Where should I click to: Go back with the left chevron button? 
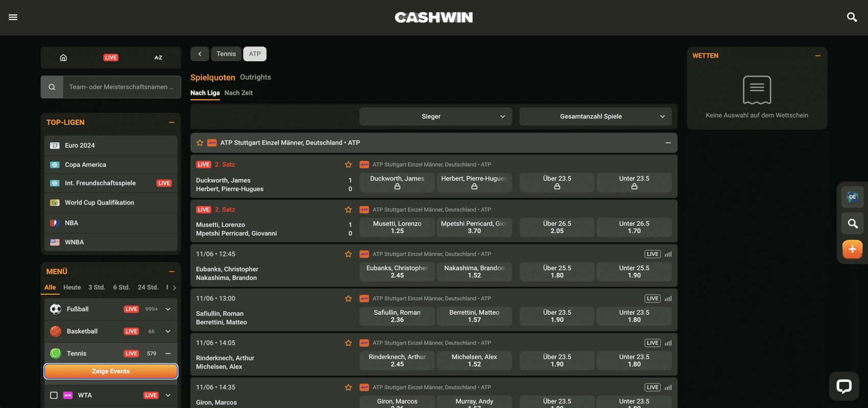(x=200, y=54)
